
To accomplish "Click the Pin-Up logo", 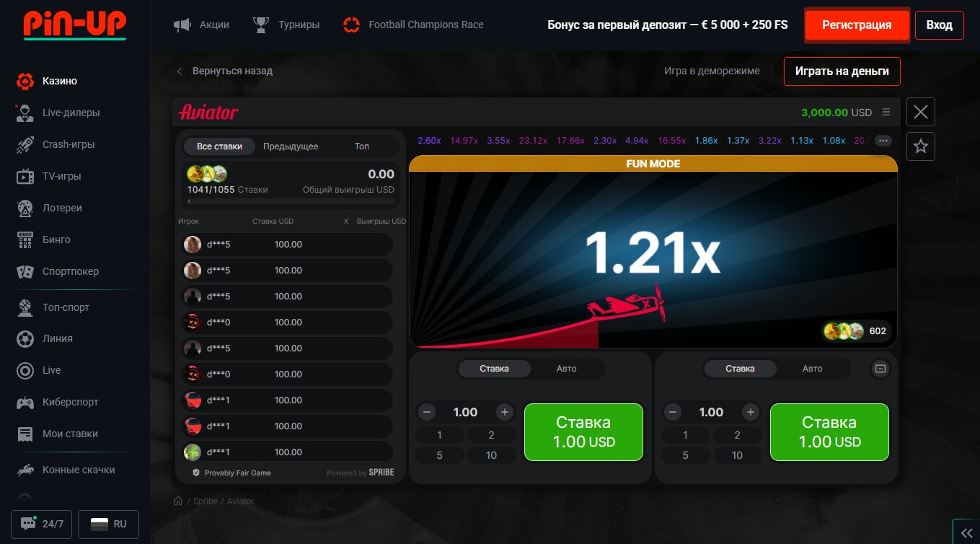I will tap(74, 25).
